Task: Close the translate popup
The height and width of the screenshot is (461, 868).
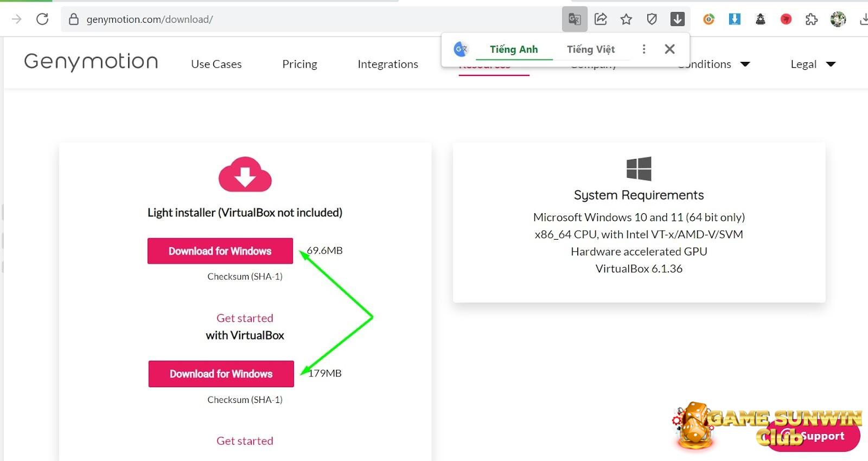Action: [x=670, y=49]
